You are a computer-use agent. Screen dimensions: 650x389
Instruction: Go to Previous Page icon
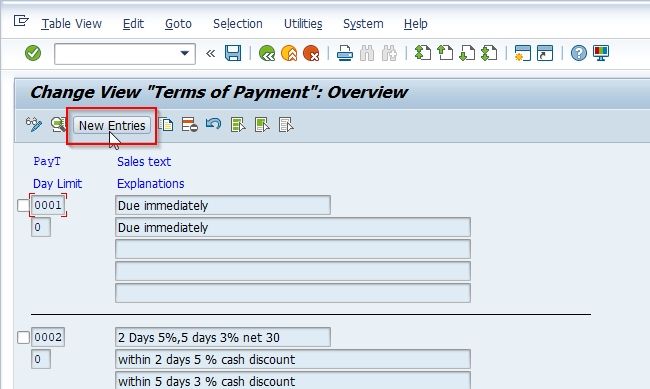pos(445,53)
